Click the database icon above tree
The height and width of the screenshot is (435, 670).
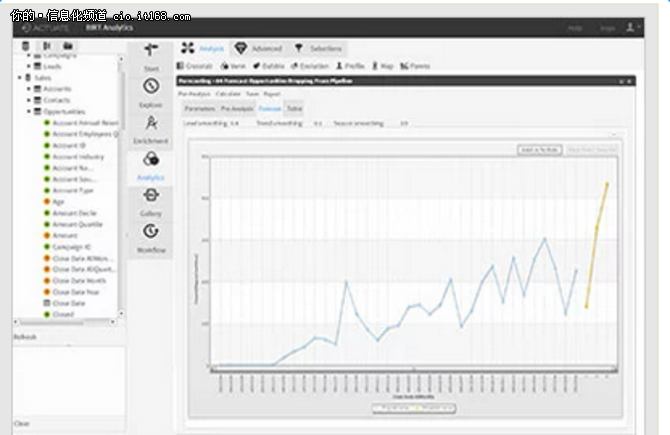click(x=26, y=46)
